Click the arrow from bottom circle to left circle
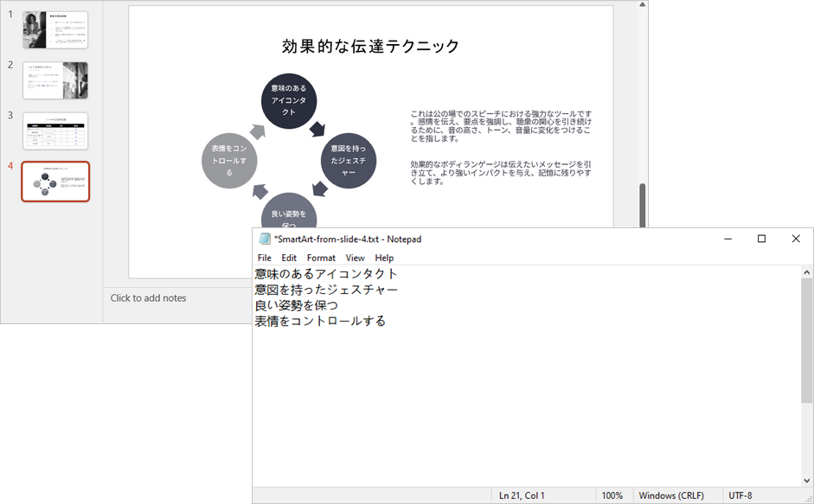814x504 pixels. [260, 192]
